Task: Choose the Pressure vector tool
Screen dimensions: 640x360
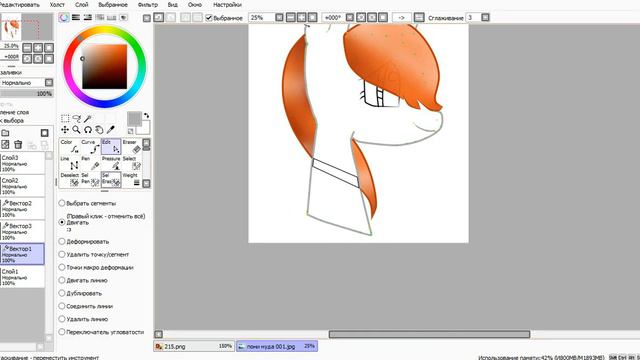Action: point(111,163)
